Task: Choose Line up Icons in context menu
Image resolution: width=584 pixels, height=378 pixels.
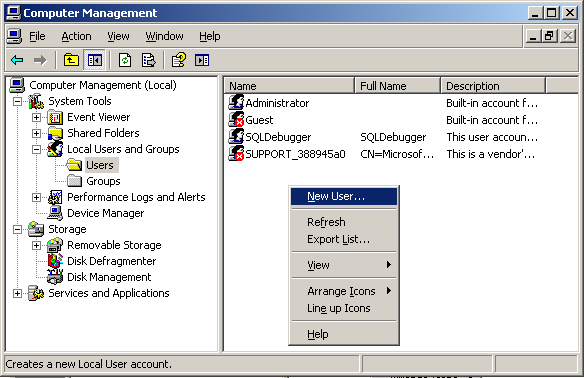Action: pyautogui.click(x=344, y=308)
